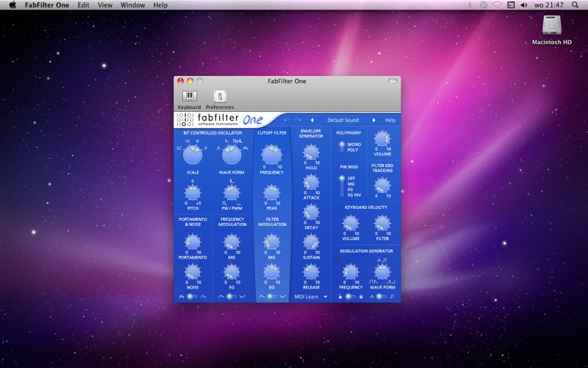Click the master Volume knob beside Polyphony
The image size is (588, 368).
coord(382,139)
